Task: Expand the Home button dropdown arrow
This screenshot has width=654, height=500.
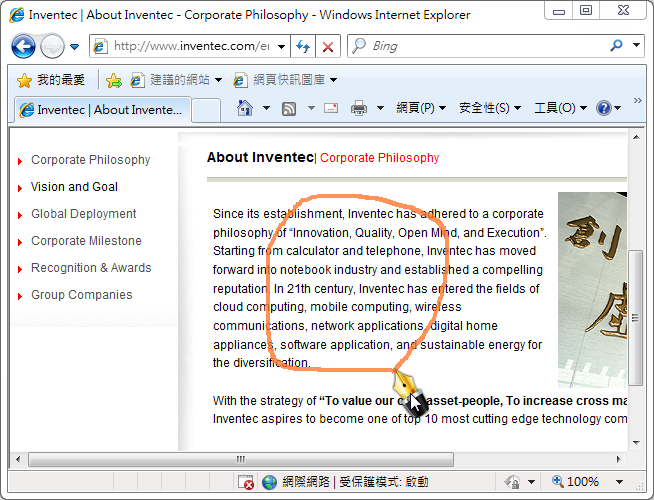Action: point(266,108)
